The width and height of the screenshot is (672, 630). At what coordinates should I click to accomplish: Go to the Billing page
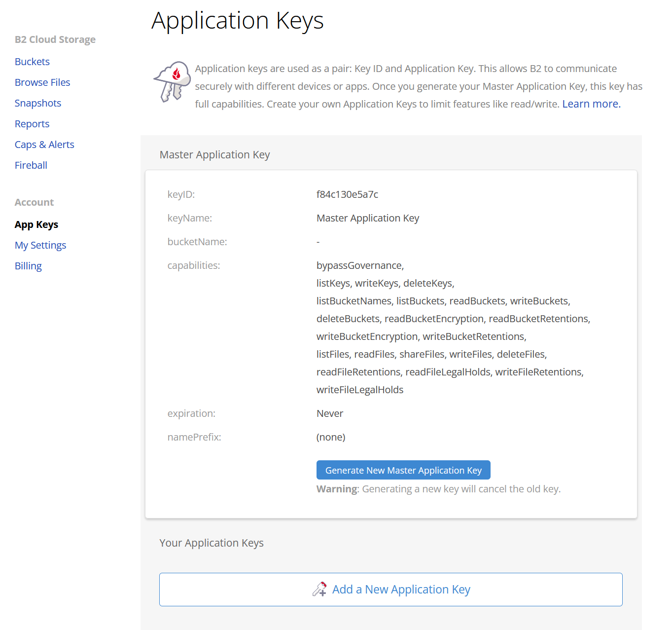click(x=28, y=266)
